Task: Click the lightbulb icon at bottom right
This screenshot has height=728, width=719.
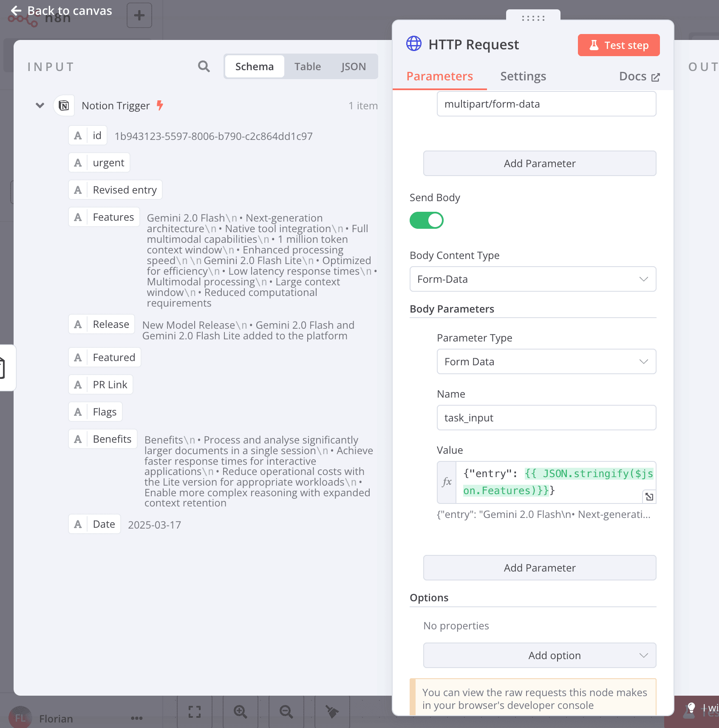Action: [x=691, y=708]
